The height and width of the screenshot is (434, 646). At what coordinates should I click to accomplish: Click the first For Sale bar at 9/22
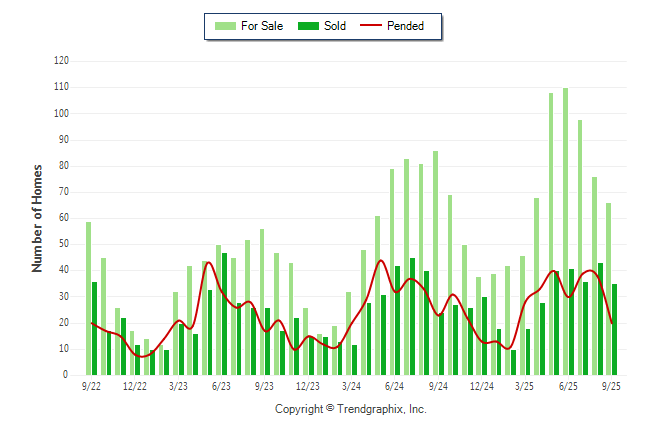pyautogui.click(x=88, y=298)
